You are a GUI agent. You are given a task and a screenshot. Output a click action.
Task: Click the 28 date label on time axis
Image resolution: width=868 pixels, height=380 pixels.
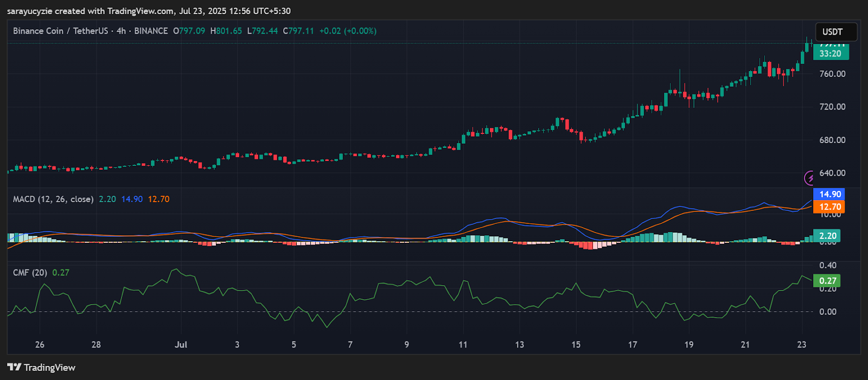point(96,345)
